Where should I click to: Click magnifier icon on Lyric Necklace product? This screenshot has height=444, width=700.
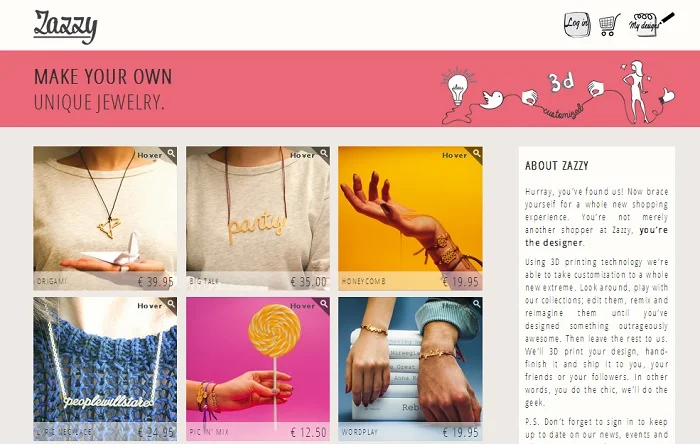171,304
